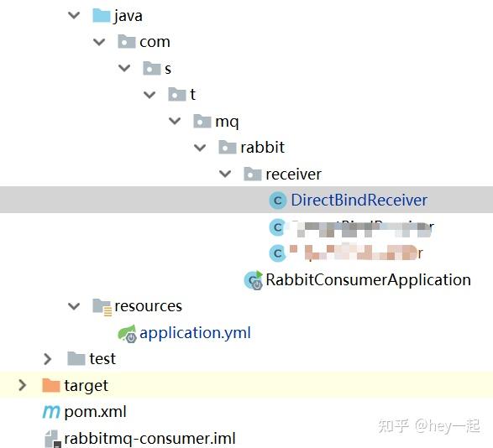Click the receiver package icon
This screenshot has width=493, height=448.
(x=253, y=174)
